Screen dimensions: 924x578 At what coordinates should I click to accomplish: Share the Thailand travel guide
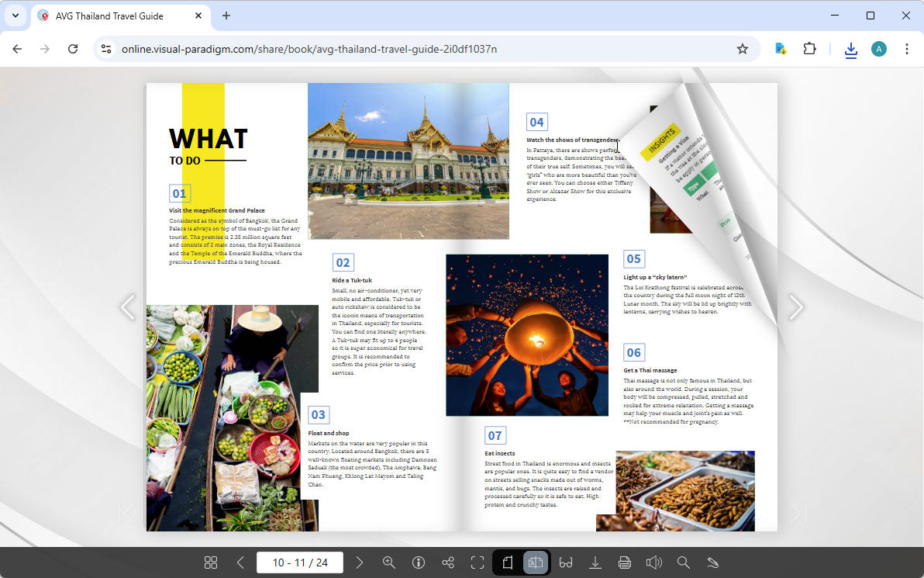(448, 562)
